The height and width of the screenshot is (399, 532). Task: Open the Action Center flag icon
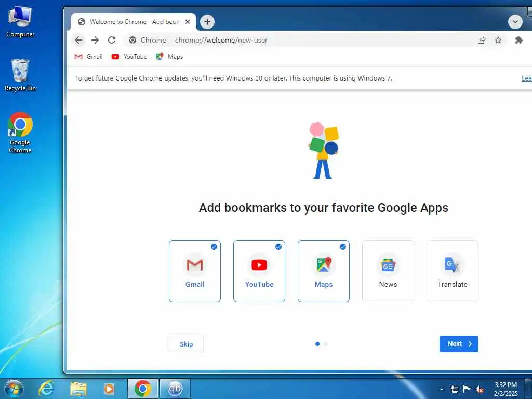pos(467,389)
